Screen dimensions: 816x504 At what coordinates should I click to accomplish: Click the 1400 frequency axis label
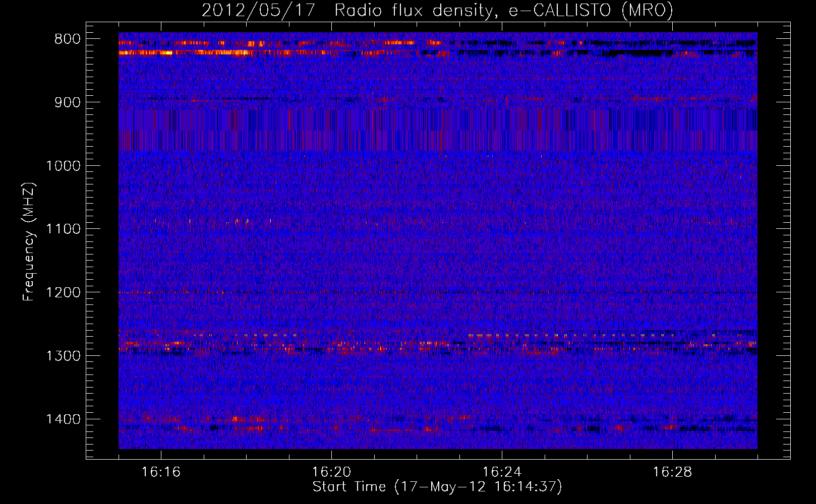pos(63,419)
